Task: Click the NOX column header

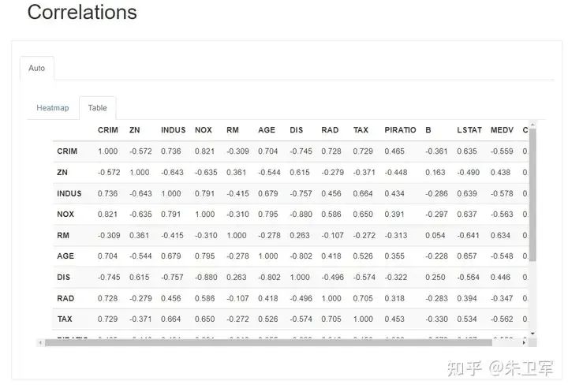Action: (x=204, y=130)
